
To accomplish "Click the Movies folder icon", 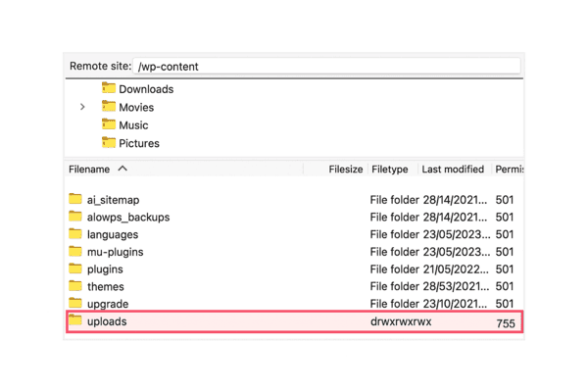I will [x=109, y=107].
